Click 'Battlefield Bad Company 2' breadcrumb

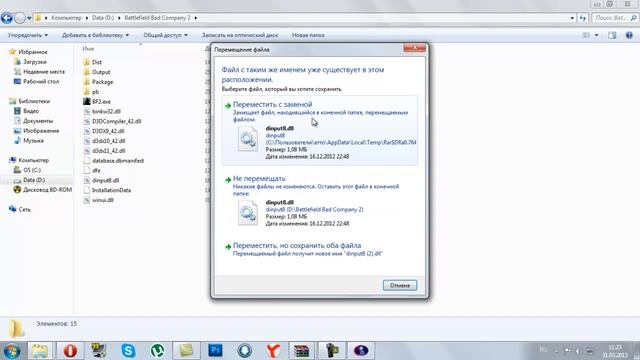[157, 18]
